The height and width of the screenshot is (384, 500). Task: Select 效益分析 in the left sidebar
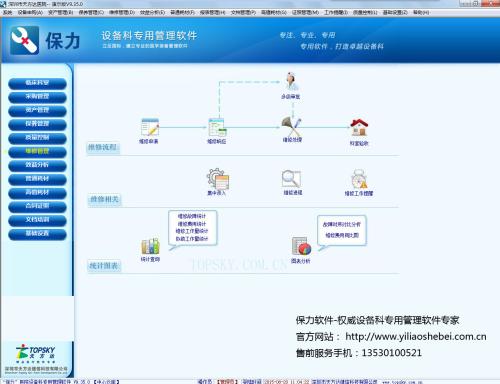[37, 165]
